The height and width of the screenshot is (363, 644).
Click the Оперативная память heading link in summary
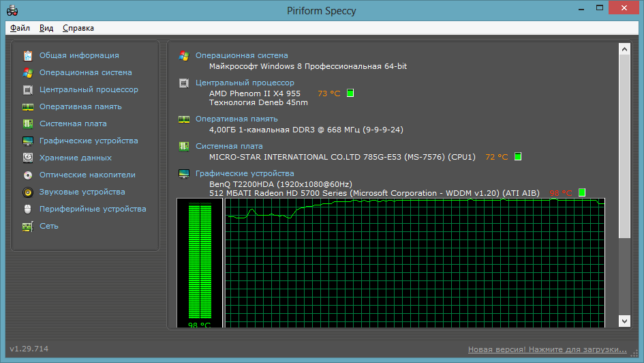(236, 119)
